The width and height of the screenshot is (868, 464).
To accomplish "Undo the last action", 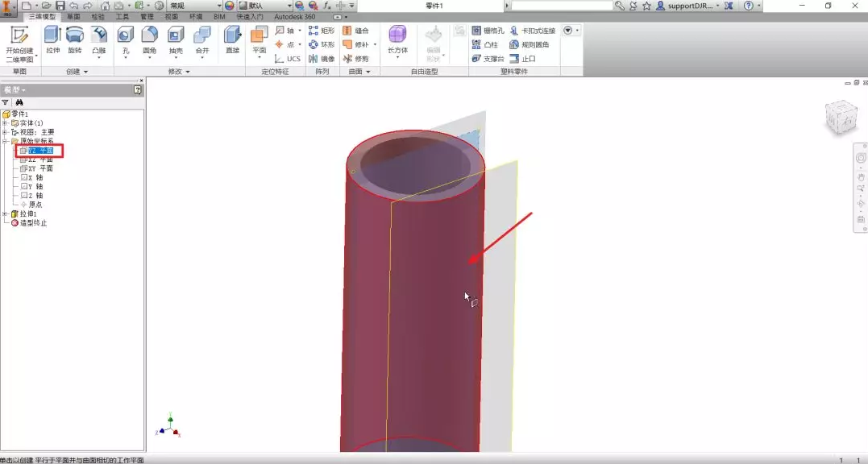I will tap(73, 6).
